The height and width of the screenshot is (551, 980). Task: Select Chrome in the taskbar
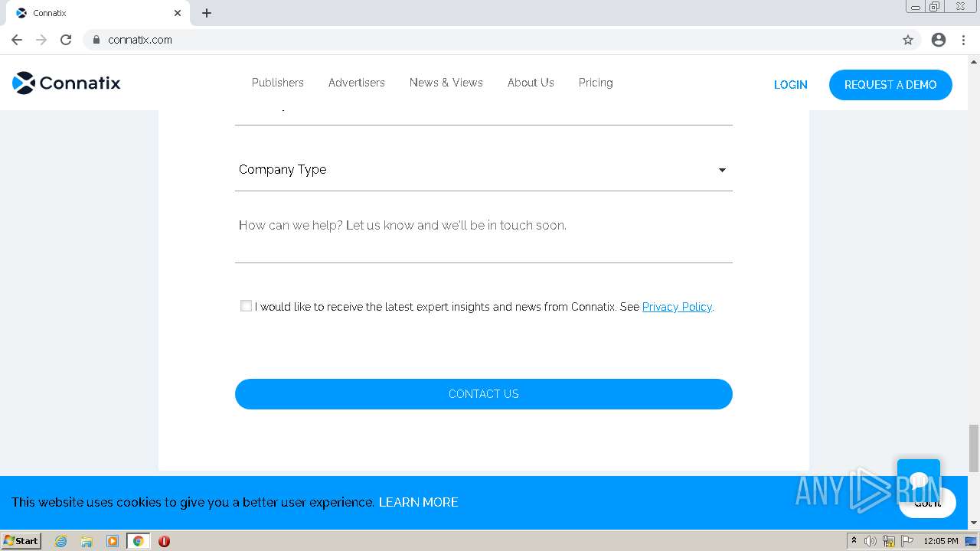point(139,541)
